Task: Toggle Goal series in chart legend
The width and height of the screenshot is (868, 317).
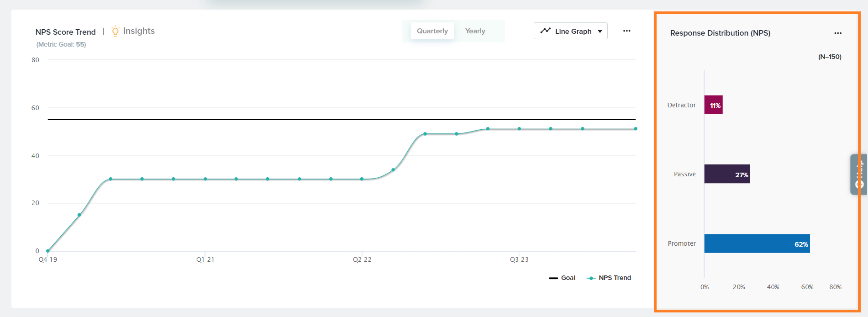Action: (x=562, y=278)
